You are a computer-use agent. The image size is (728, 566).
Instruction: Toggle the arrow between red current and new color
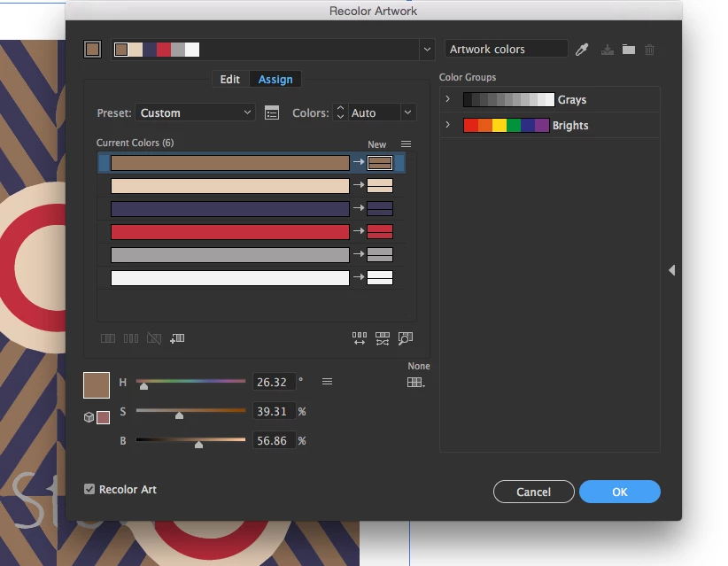tap(359, 231)
